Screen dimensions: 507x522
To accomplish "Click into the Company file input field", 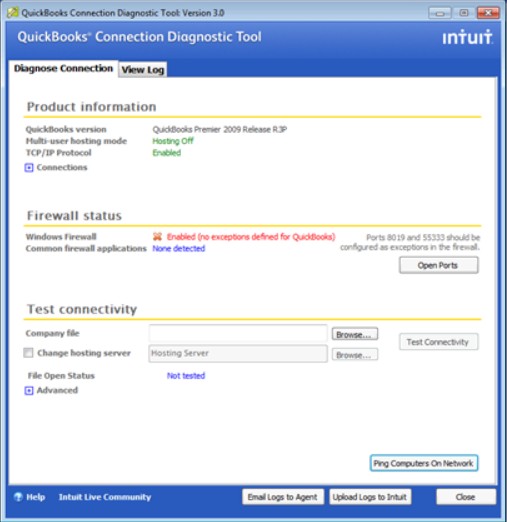I will coord(238,333).
